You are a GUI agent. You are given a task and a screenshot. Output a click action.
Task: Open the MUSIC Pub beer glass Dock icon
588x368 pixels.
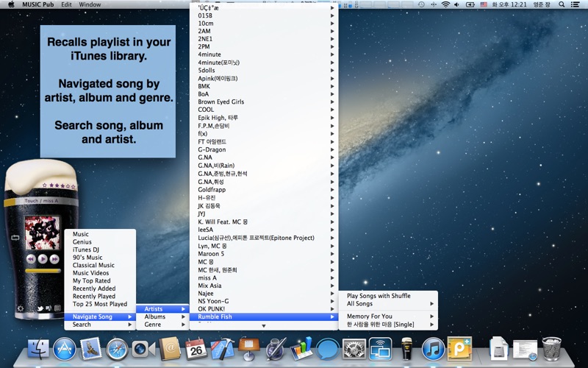click(x=407, y=348)
